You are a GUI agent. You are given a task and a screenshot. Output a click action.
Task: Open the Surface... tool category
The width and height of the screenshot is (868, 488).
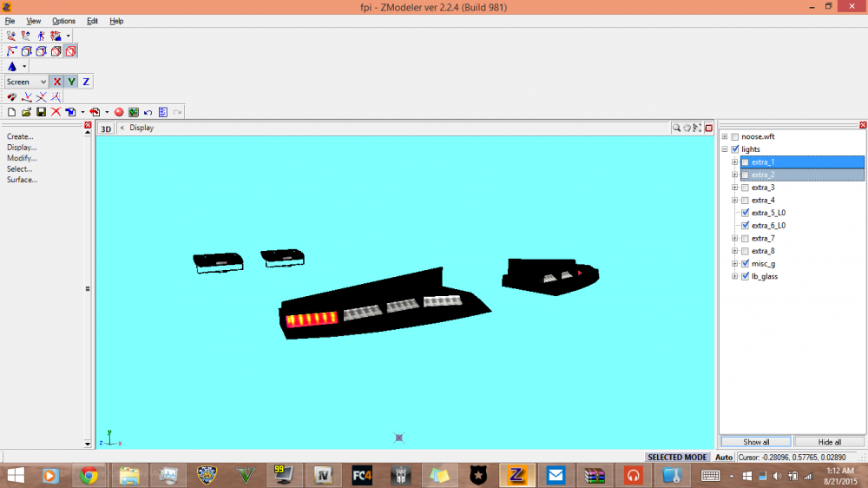click(x=23, y=180)
